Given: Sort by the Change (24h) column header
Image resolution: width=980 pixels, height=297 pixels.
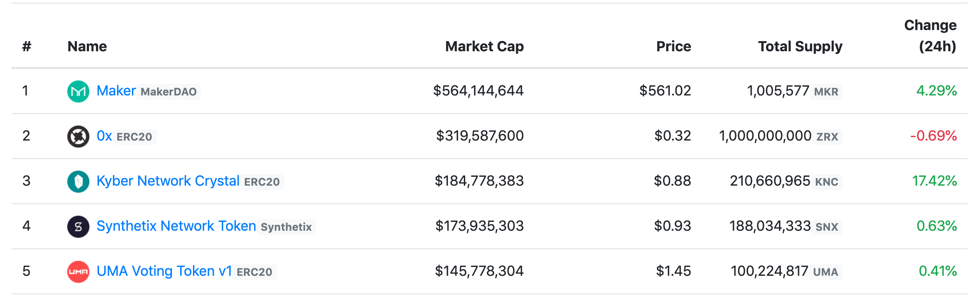Looking at the screenshot, I should point(930,36).
